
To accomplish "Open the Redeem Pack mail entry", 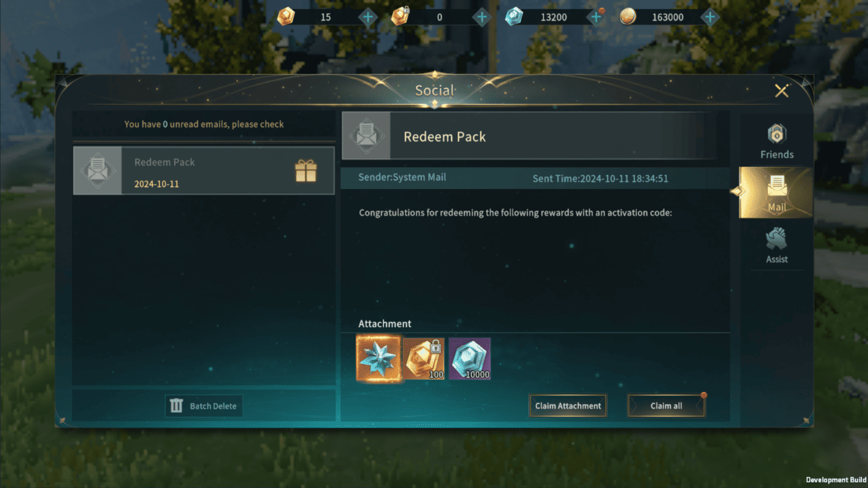I will (x=203, y=171).
